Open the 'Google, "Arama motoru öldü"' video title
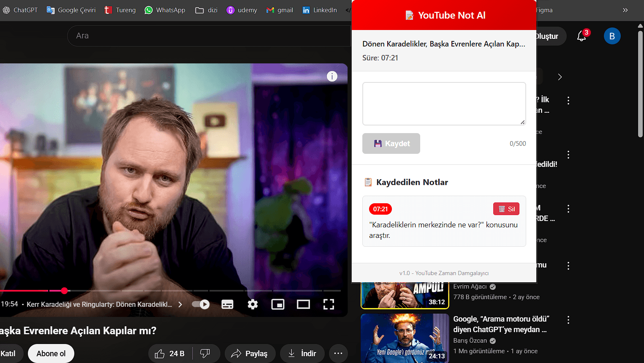This screenshot has width=644, height=363. click(x=501, y=324)
